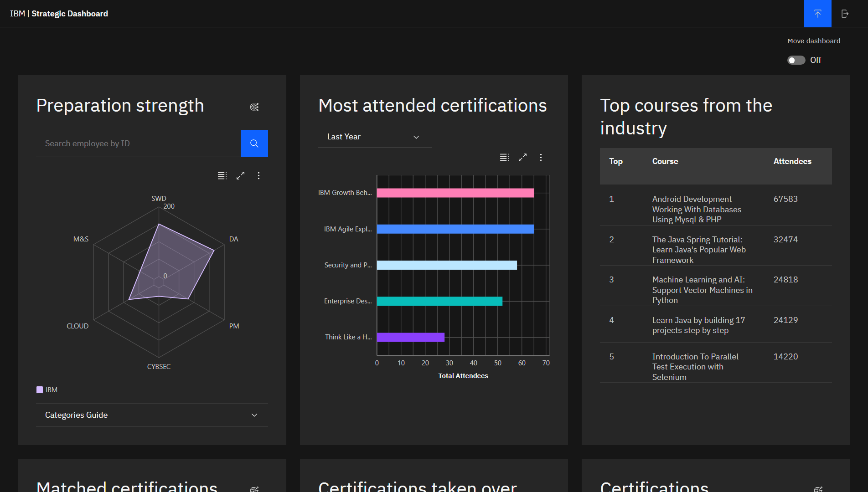Viewport: 868px width, 492px height.
Task: Click the blue search employee button
Action: (x=254, y=143)
